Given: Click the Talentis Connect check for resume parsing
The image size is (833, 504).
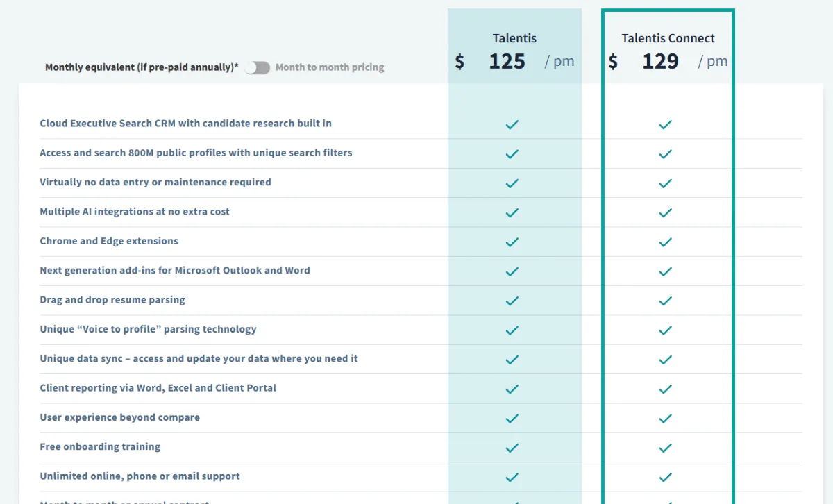Looking at the screenshot, I should pyautogui.click(x=666, y=301).
